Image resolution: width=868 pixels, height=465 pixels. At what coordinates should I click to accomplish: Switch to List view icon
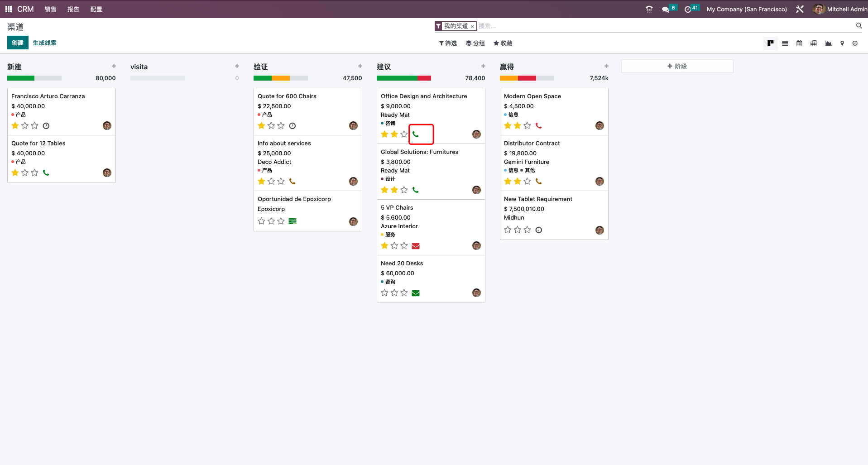tap(785, 43)
